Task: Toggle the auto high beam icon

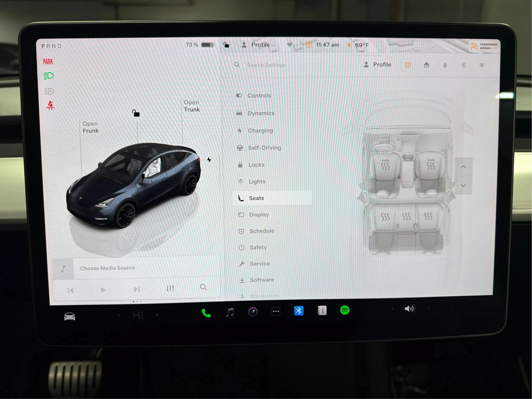Action: [x=49, y=91]
